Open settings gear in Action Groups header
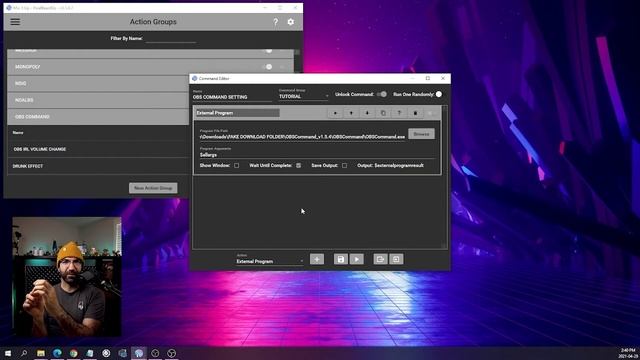This screenshot has width=640, height=360. click(x=291, y=22)
